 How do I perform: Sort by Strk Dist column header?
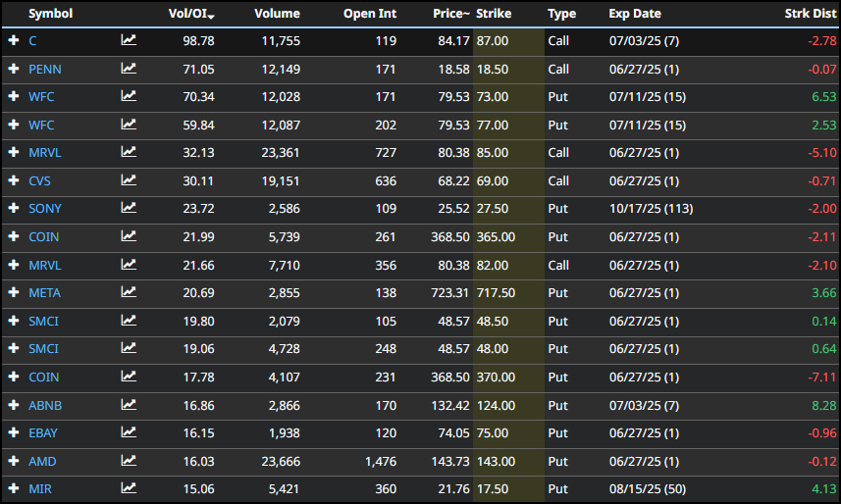811,14
